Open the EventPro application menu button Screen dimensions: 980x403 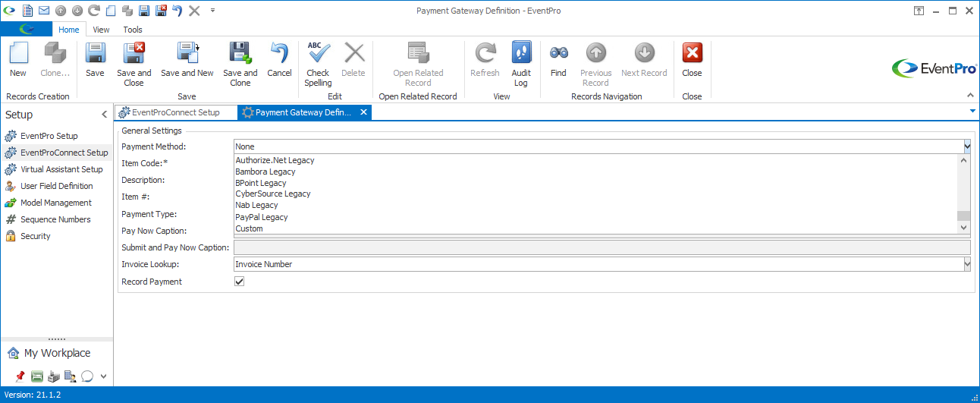[x=27, y=30]
